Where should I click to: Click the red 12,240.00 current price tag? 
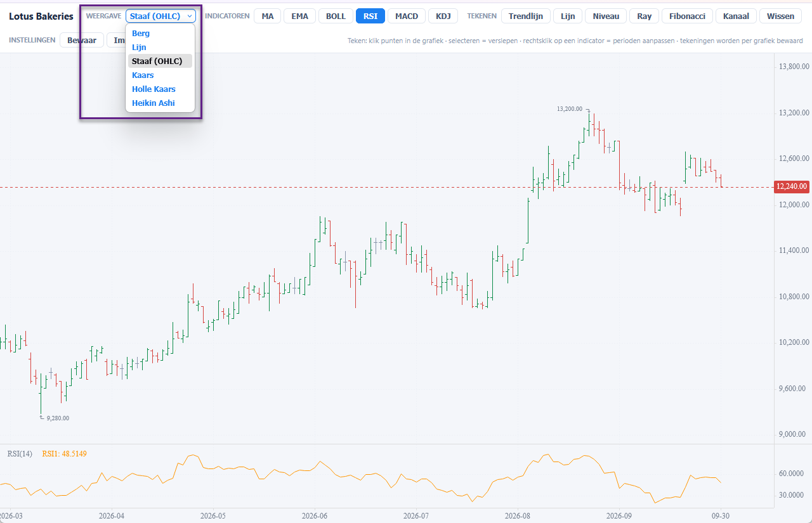tap(792, 186)
